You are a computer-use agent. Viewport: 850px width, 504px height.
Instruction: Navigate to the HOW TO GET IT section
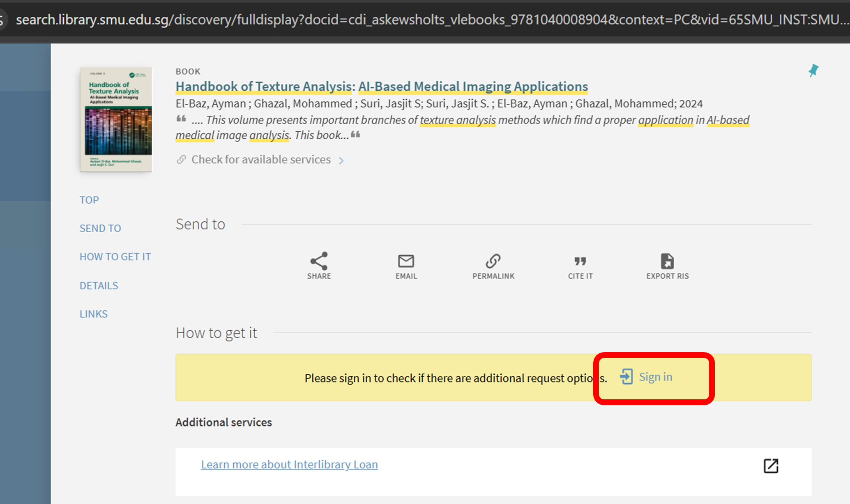tap(115, 257)
